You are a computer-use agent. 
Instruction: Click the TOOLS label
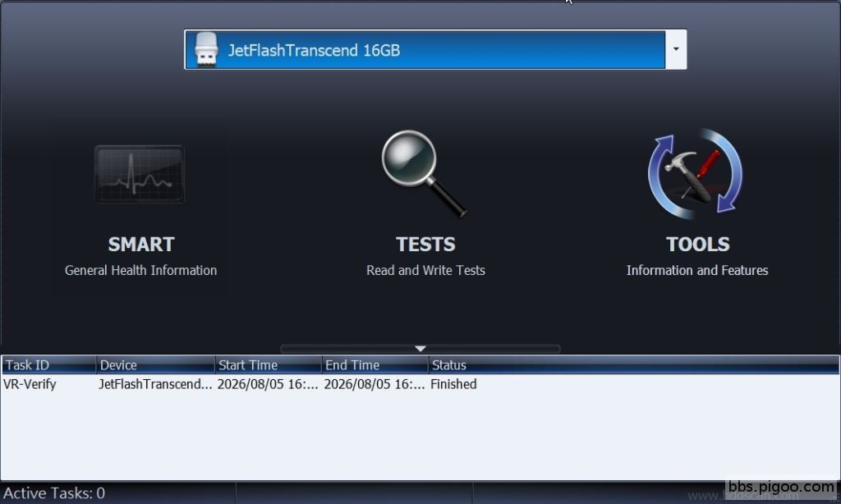(x=698, y=245)
